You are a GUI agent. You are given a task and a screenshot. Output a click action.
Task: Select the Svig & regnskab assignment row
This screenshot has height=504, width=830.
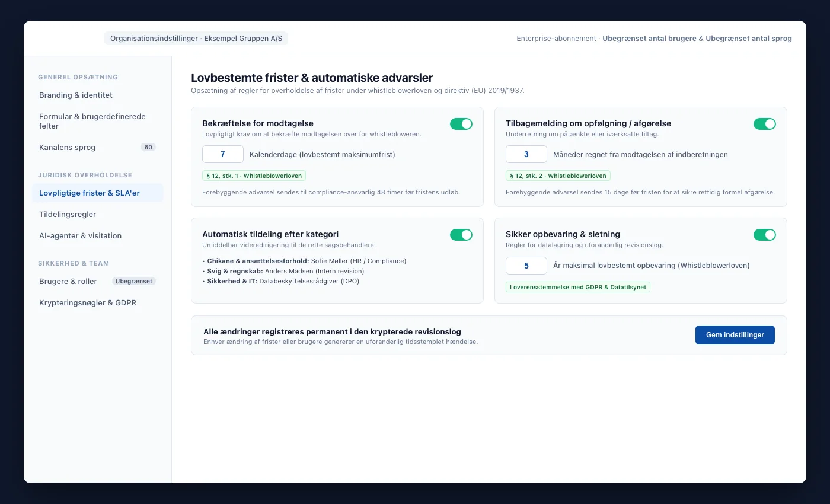tap(283, 271)
